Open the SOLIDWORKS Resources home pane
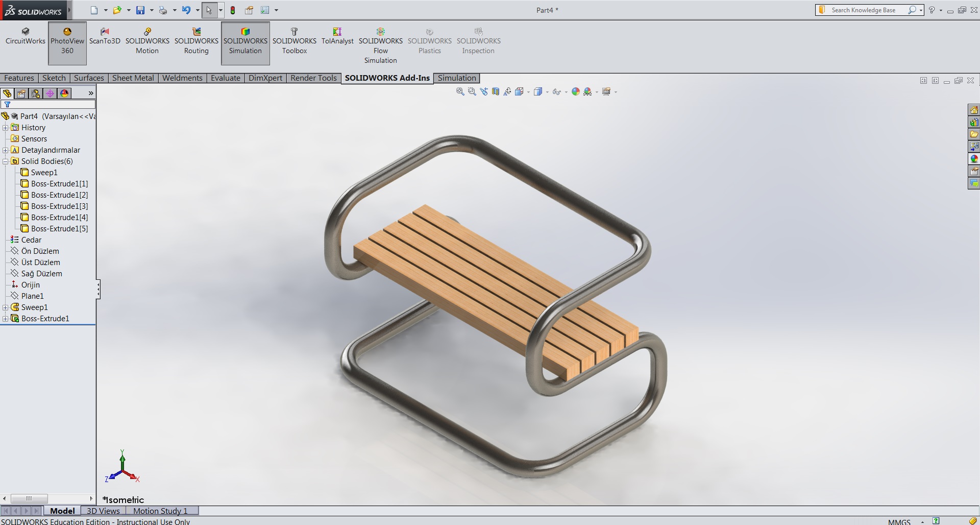Image resolution: width=980 pixels, height=525 pixels. tap(974, 110)
